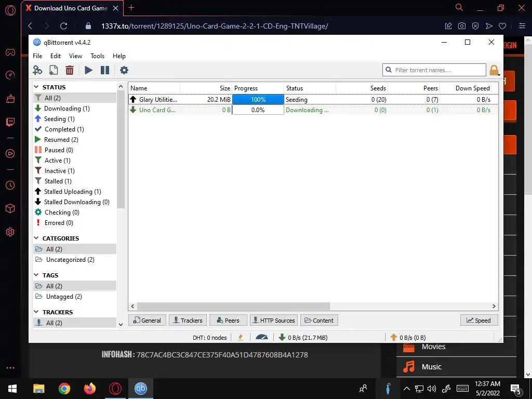Collapse the CATEGORIES section
The height and width of the screenshot is (399, 532).
(37, 238)
